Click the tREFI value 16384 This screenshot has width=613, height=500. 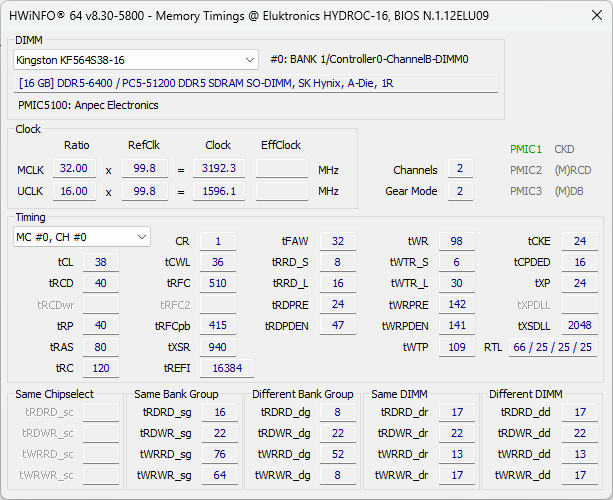[x=227, y=368]
